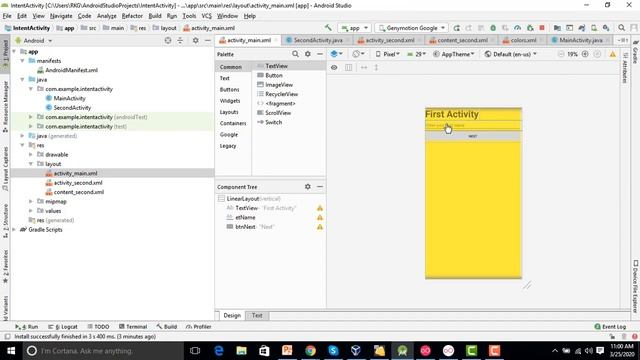Viewport: 640px width, 360px height.
Task: Select the Widgets palette category
Action: 230,100
